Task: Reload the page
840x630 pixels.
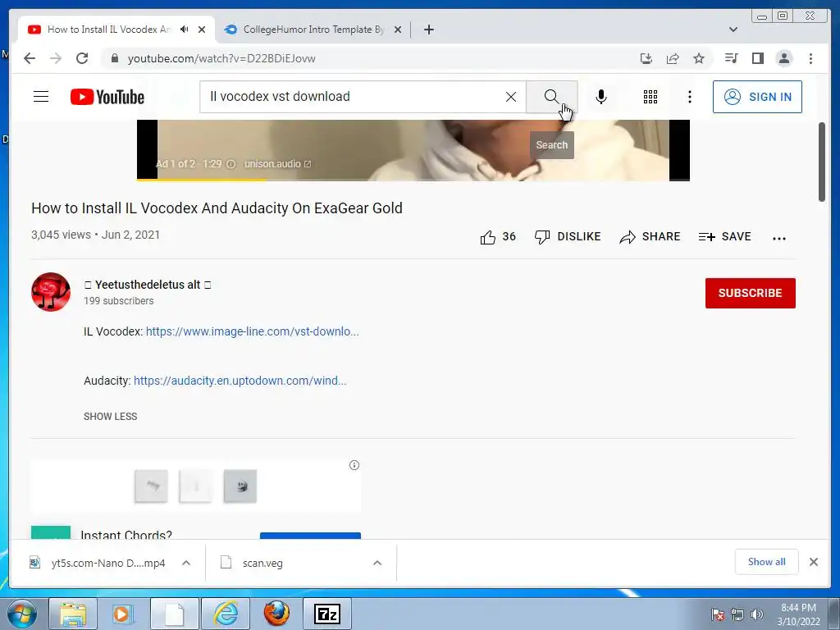Action: pyautogui.click(x=82, y=58)
